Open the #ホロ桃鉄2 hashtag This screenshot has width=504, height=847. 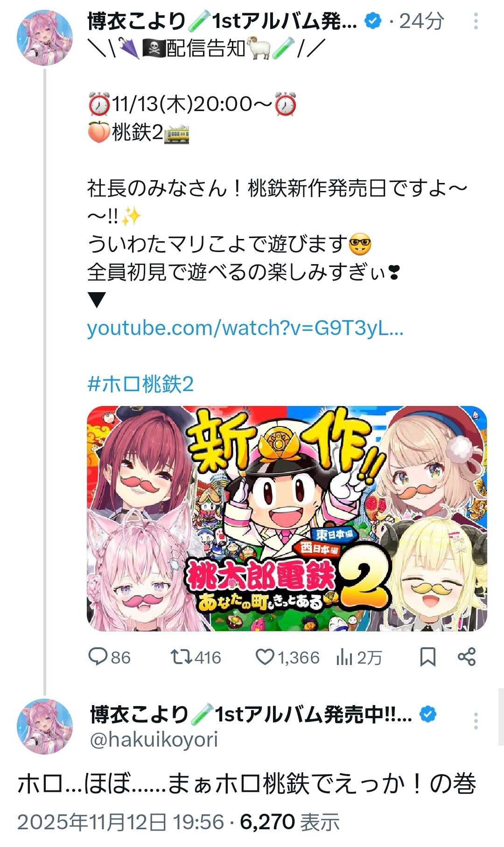pos(140,385)
